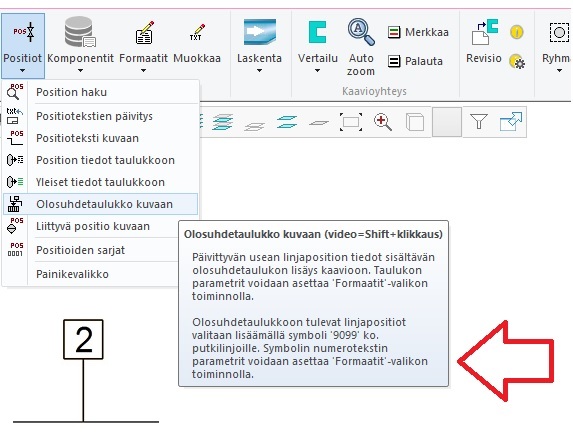Select the boxed number 2 symbol
The width and height of the screenshot is (573, 447).
point(83,340)
